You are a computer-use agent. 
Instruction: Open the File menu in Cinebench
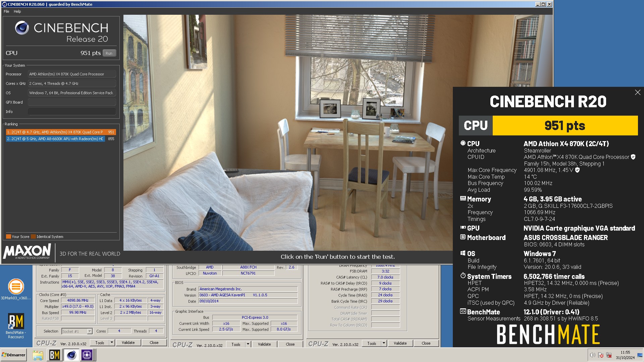(x=6, y=11)
